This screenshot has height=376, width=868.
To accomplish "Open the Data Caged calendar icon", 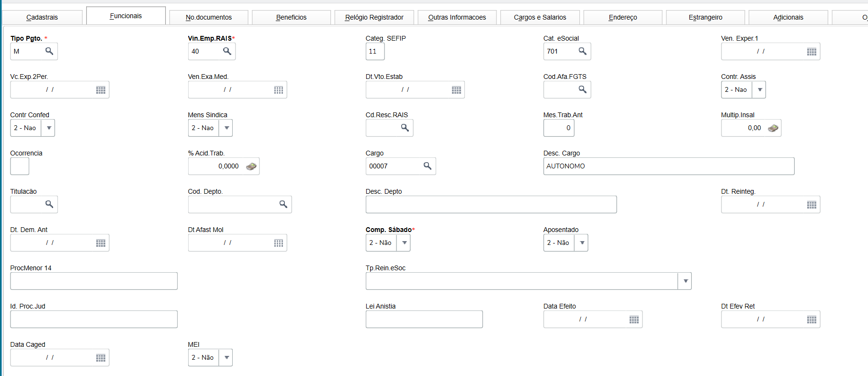I will pyautogui.click(x=101, y=358).
